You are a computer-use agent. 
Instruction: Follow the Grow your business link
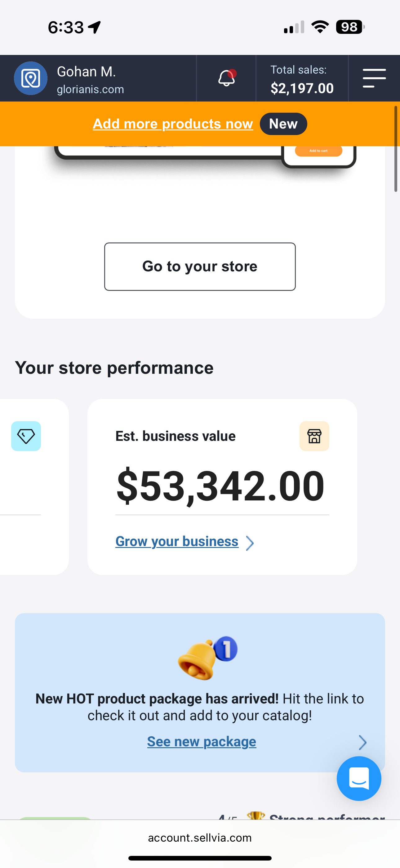tap(177, 541)
